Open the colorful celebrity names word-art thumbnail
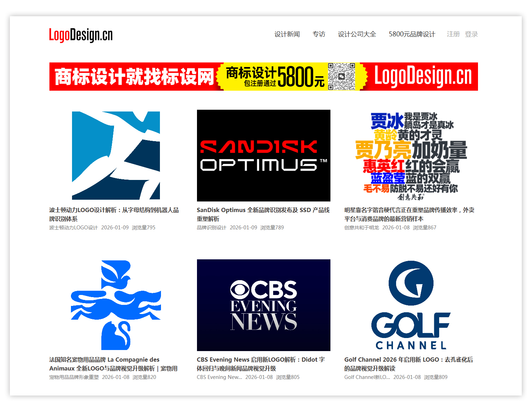The image size is (532, 404). click(411, 156)
